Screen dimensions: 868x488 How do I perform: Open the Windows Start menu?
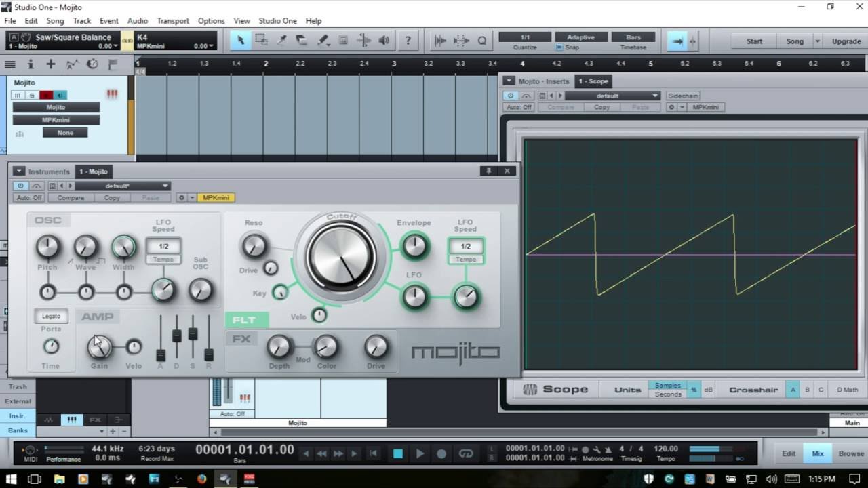12,479
